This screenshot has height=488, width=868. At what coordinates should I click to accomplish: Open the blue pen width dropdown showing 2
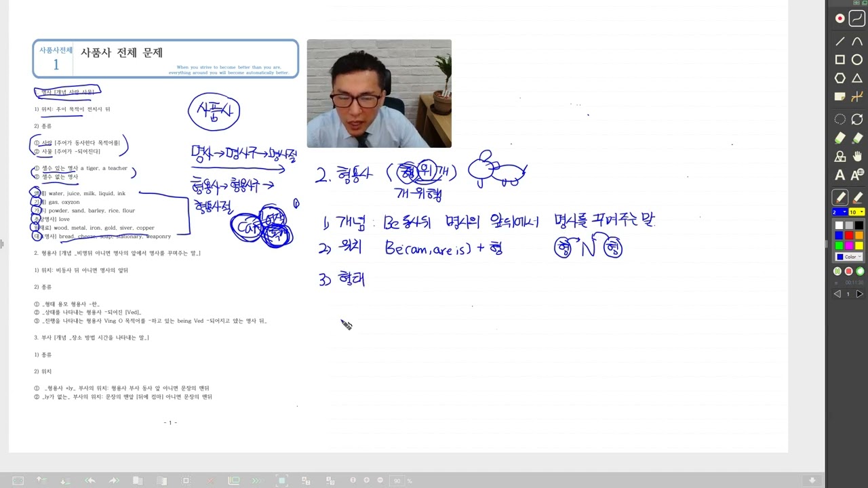pyautogui.click(x=840, y=212)
